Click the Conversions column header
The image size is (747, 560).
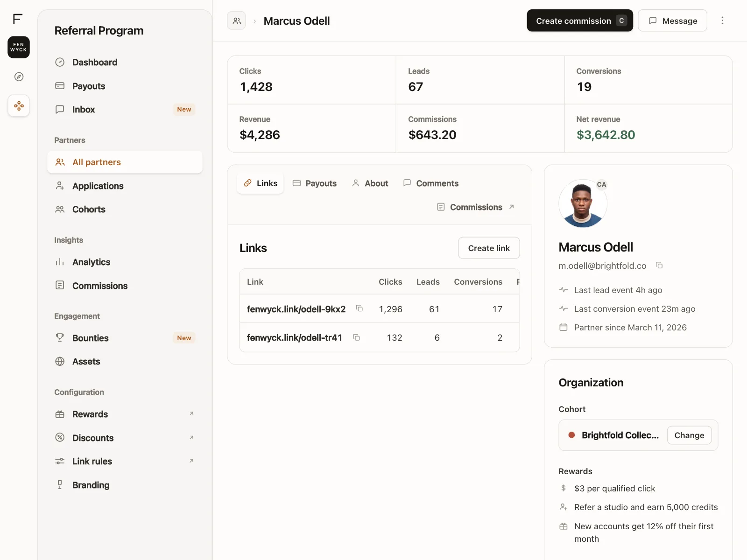point(478,282)
